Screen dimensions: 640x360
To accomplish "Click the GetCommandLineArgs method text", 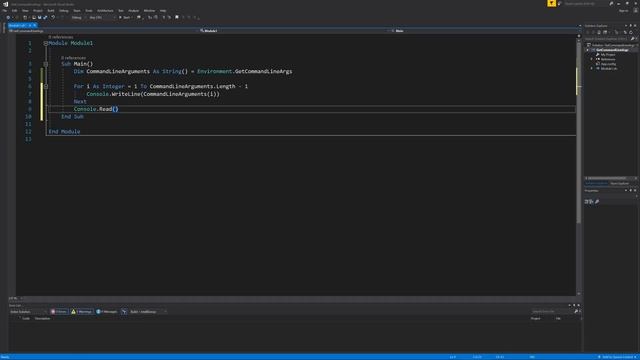I will click(x=263, y=71).
